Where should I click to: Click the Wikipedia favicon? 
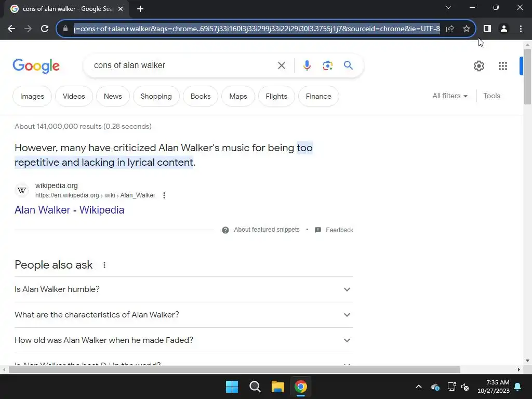(22, 190)
